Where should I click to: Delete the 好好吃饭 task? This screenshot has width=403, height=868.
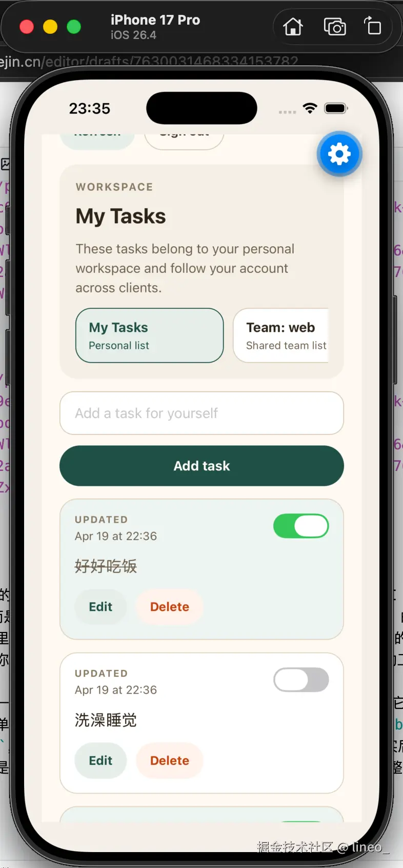170,607
